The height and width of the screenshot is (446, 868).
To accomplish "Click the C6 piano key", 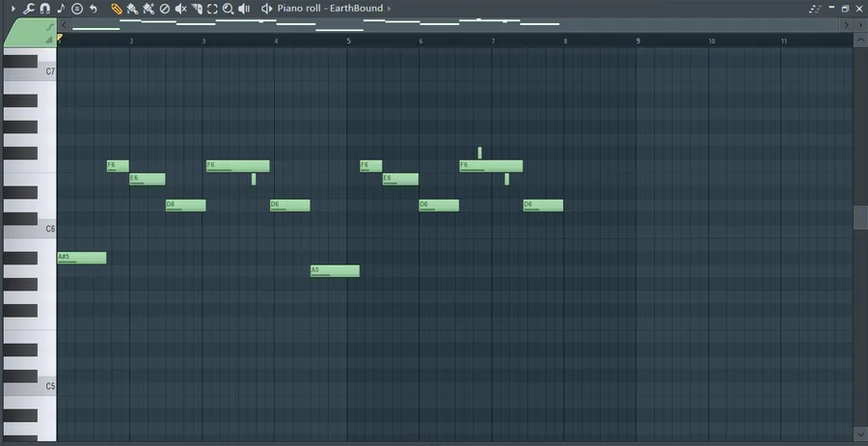I will [30, 229].
